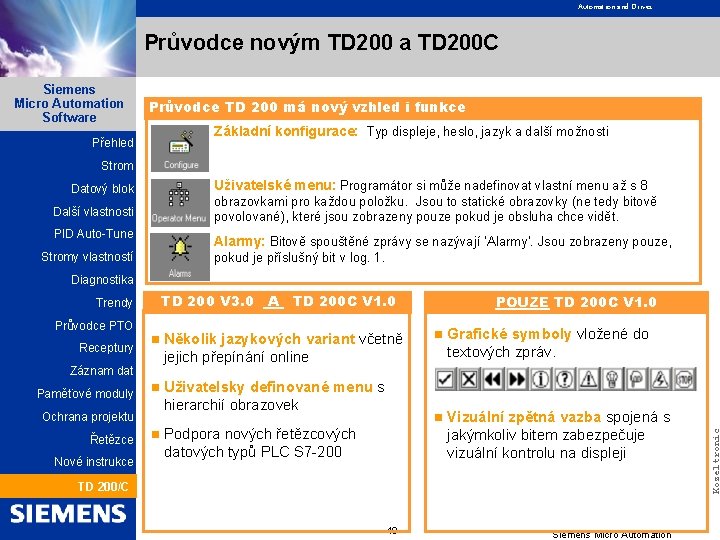Select Průvodce PTO in sidebar

(x=94, y=326)
